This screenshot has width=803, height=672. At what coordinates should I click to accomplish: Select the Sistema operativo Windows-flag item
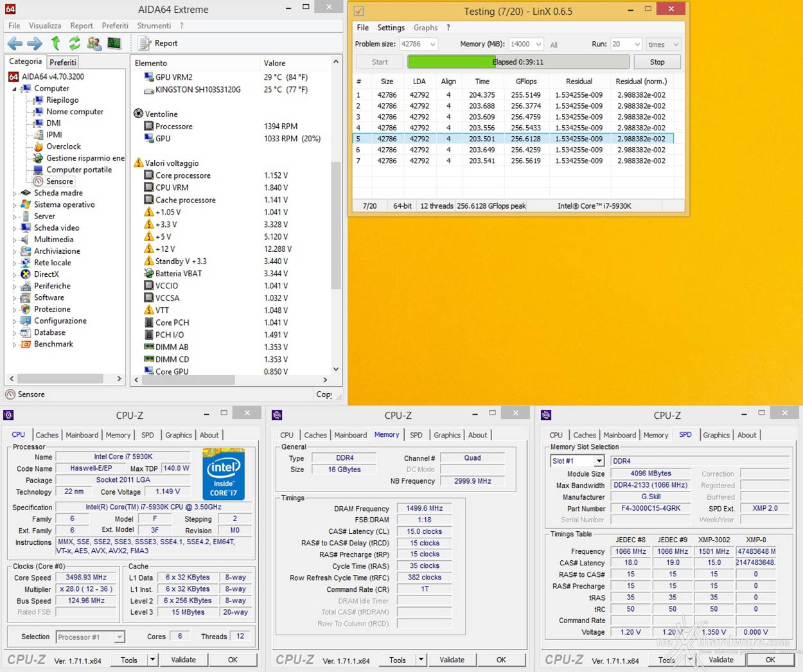(64, 204)
